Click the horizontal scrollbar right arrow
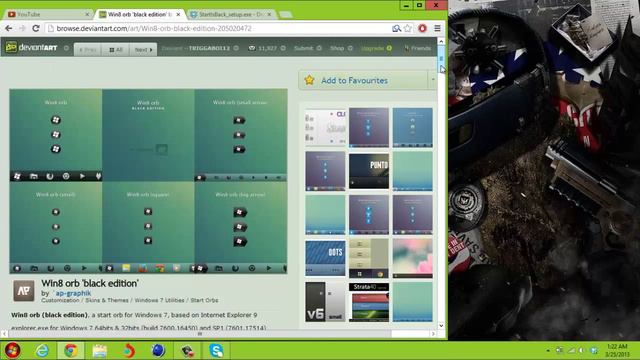Image resolution: width=640 pixels, height=360 pixels. click(433, 333)
